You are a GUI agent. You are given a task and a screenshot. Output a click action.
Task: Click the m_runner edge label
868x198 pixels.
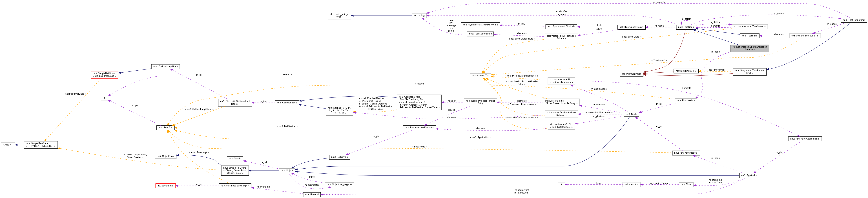point(779,13)
